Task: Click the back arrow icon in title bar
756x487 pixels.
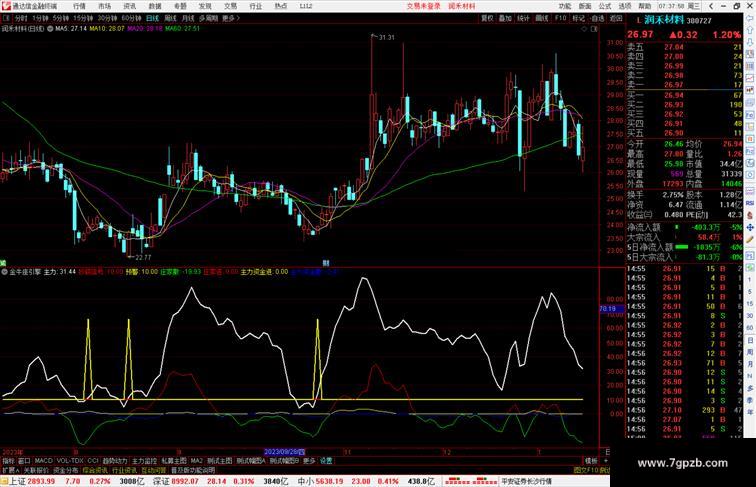Action: pyautogui.click(x=711, y=6)
